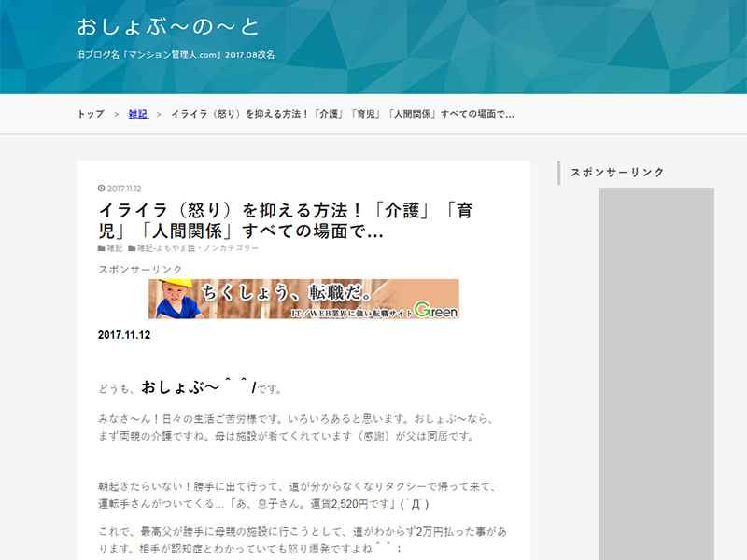Go to トップ in the breadcrumb
747x560 pixels.
click(x=91, y=114)
